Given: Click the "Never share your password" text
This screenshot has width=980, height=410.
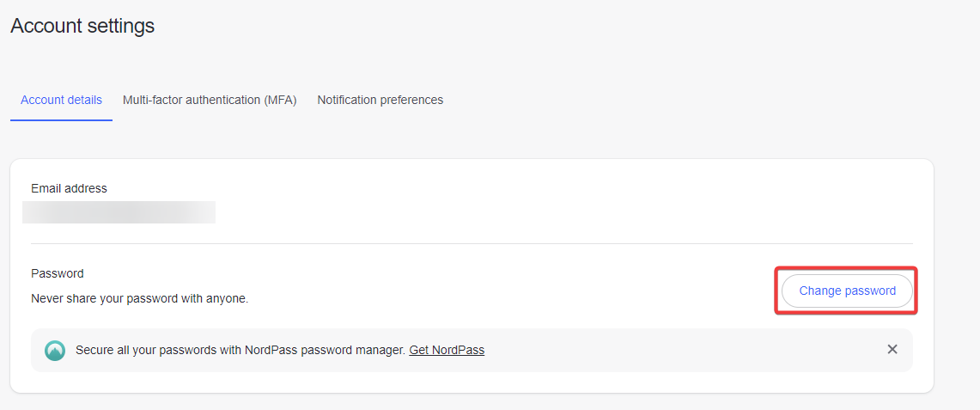Looking at the screenshot, I should pyautogui.click(x=139, y=299).
